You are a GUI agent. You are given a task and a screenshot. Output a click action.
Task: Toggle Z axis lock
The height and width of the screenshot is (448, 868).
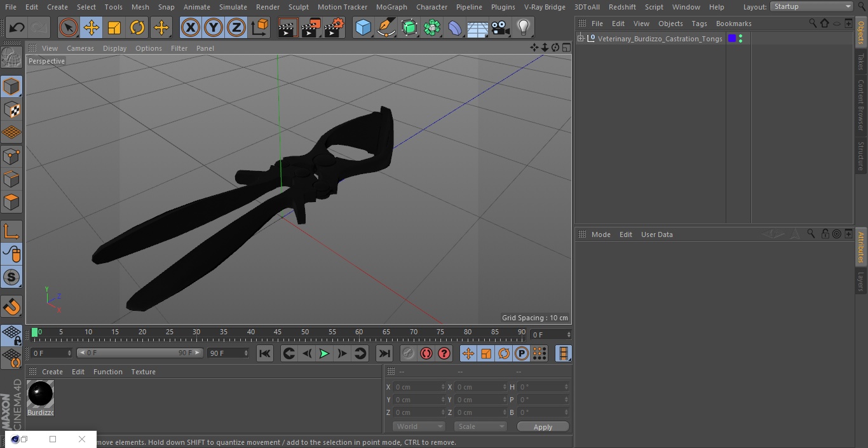click(x=236, y=27)
